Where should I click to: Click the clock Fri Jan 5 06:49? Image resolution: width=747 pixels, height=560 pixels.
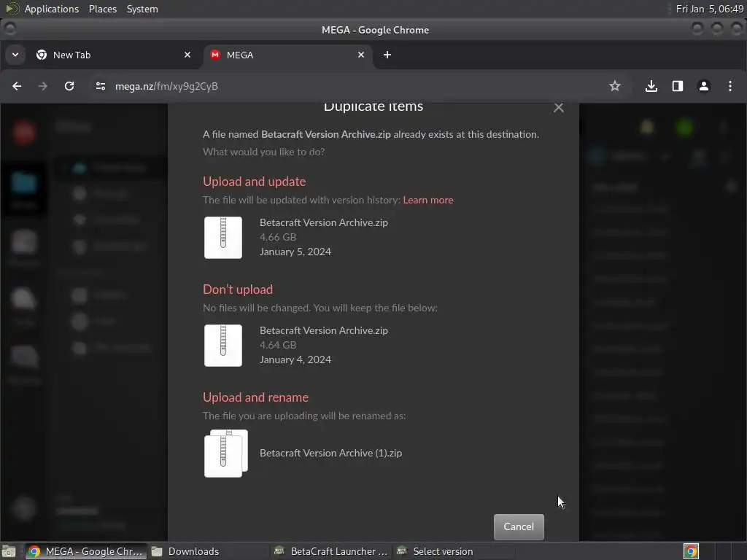[x=709, y=9]
